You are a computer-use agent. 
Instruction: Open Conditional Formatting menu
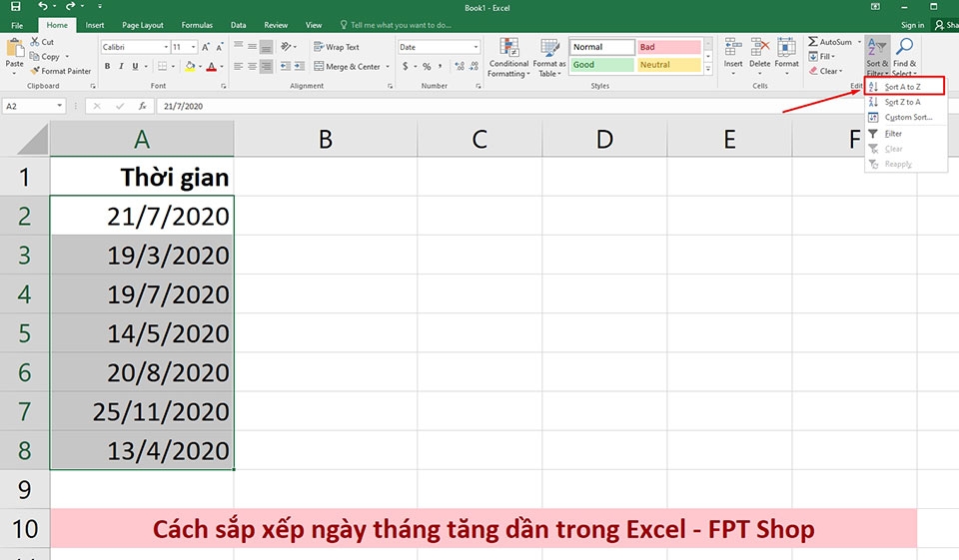click(x=508, y=58)
